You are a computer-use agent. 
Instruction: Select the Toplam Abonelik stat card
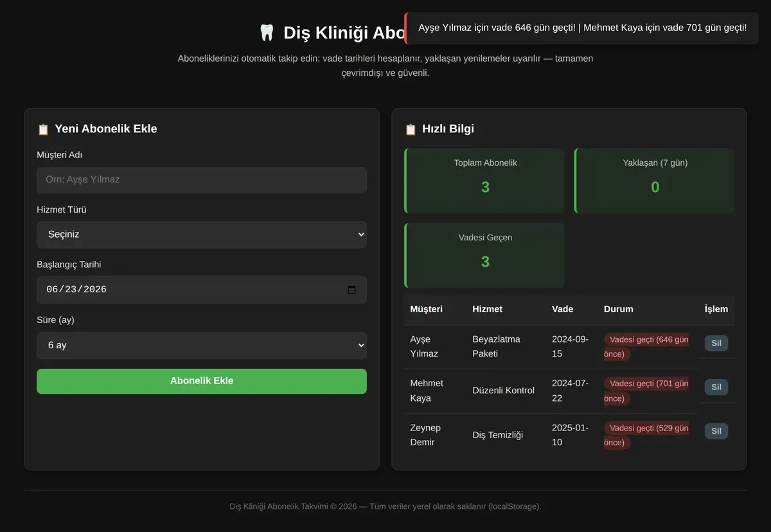click(x=484, y=181)
